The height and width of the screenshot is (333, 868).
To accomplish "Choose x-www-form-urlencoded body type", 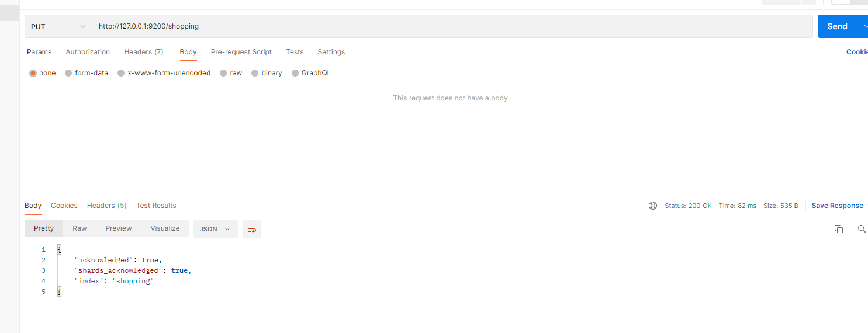I will pyautogui.click(x=121, y=73).
